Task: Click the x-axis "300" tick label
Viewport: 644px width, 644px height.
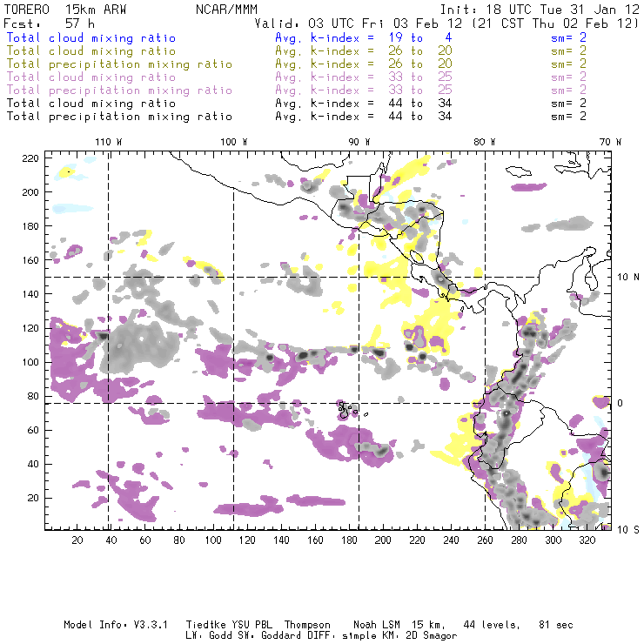Action: tap(553, 540)
